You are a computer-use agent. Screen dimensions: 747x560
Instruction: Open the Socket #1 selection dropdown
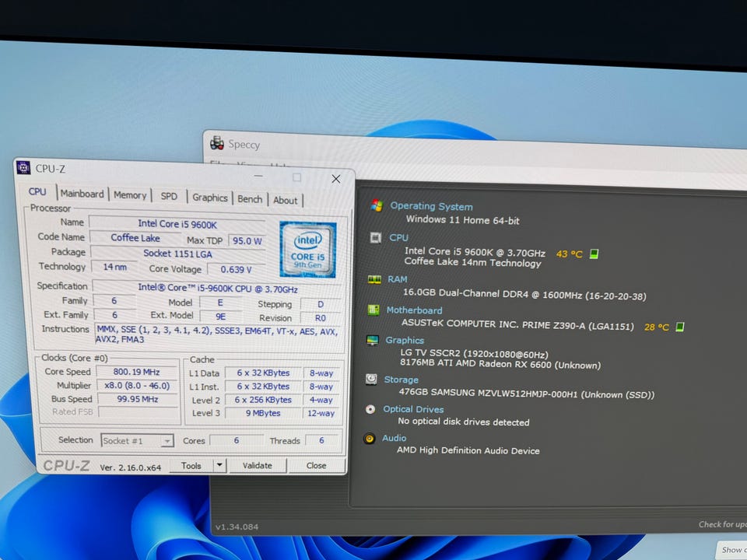(x=137, y=441)
